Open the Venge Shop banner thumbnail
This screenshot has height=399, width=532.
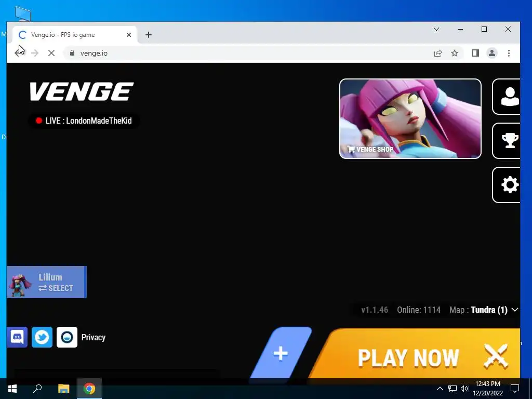point(410,119)
